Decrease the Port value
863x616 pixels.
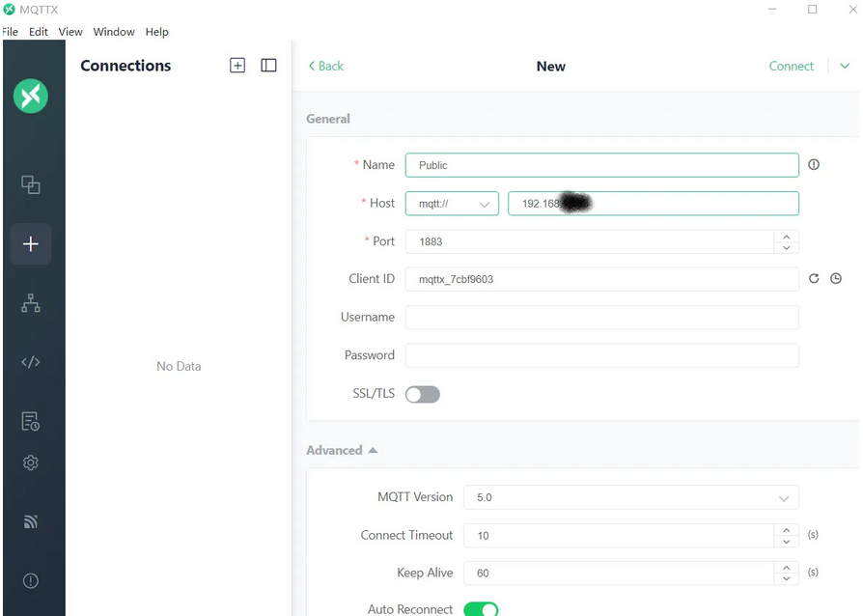[x=786, y=248]
